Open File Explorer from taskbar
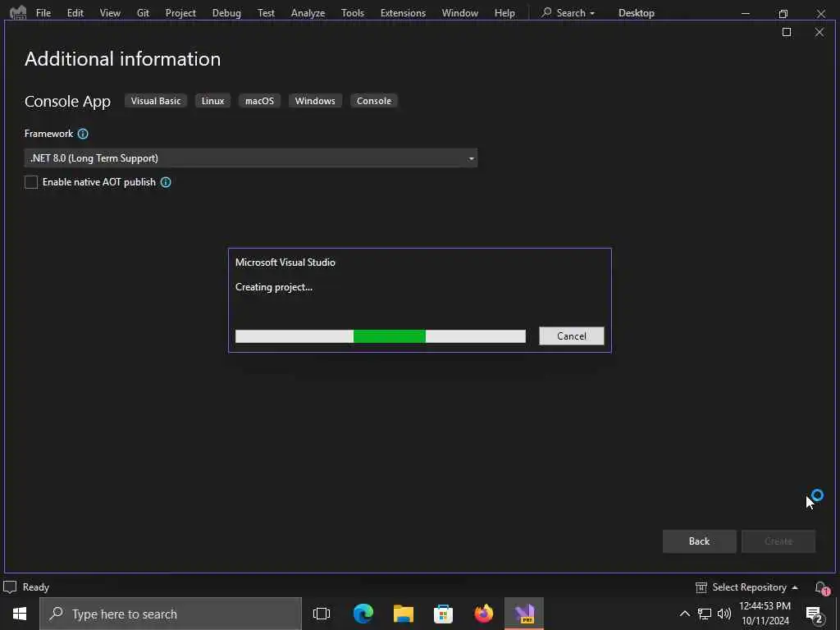 pos(404,614)
